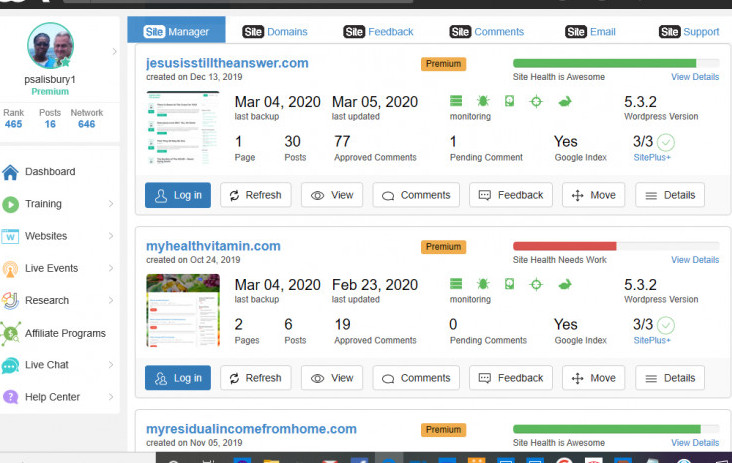Screen dimensions: 732x463
Task: Open the jesusisstilltheanswer.com title link
Action: 227,63
